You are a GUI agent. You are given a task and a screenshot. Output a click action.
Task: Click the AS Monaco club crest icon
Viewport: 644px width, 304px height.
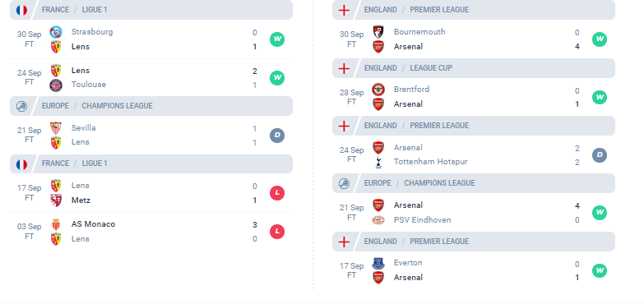pyautogui.click(x=56, y=224)
